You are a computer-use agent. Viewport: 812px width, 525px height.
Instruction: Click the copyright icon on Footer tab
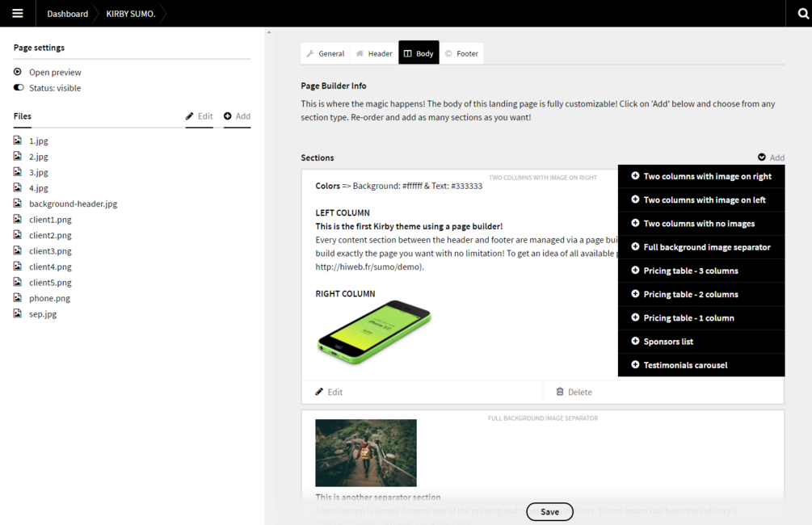(x=448, y=53)
